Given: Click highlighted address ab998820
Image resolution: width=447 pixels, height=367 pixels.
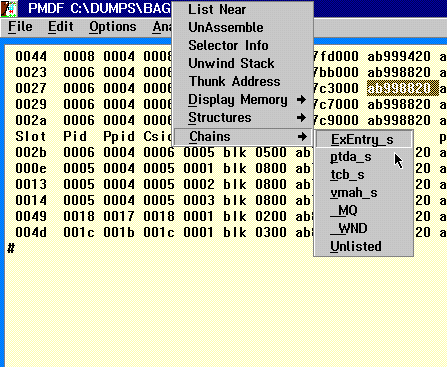Looking at the screenshot, I should [x=402, y=88].
